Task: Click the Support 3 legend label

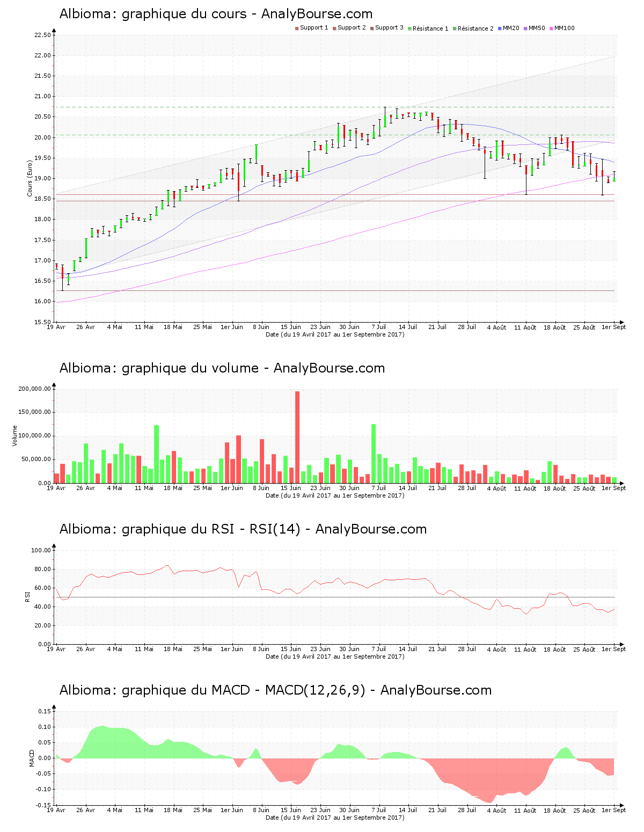Action: (389, 28)
